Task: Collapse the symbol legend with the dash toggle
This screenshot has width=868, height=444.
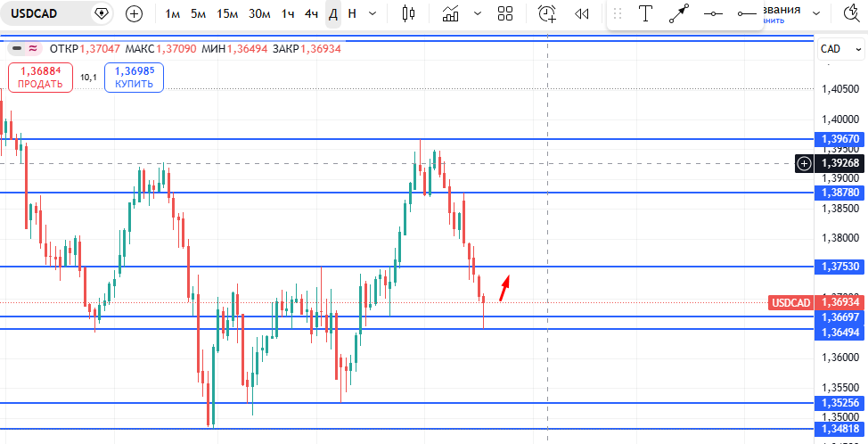Action: coord(17,49)
